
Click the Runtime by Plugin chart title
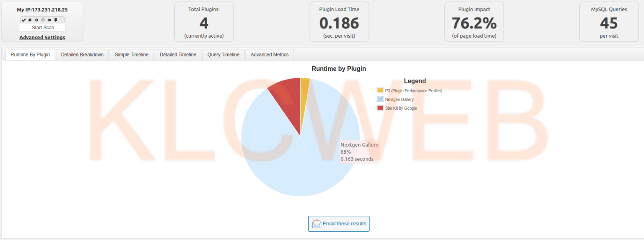coord(339,69)
